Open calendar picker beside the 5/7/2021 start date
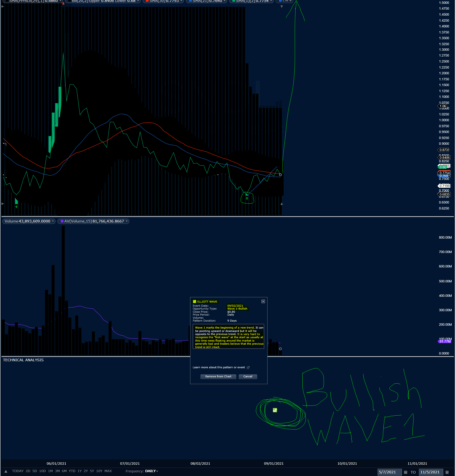Screen dimensions: 455x476 406,472
